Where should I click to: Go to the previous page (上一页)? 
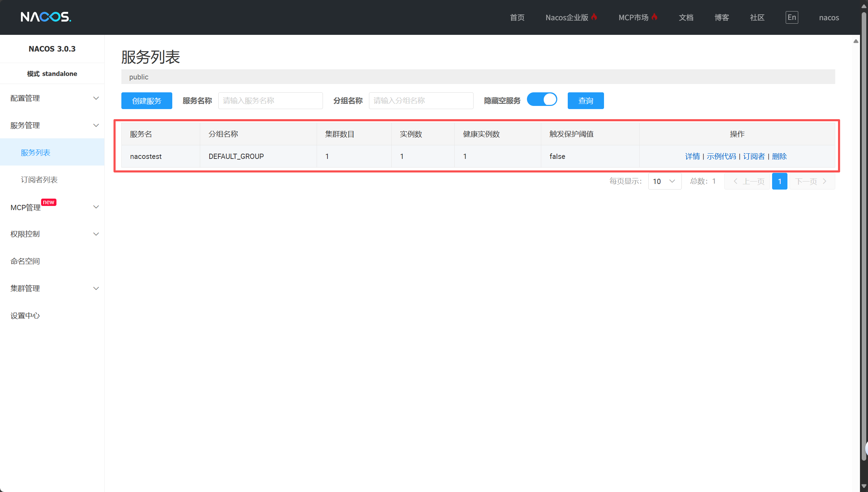tap(747, 181)
